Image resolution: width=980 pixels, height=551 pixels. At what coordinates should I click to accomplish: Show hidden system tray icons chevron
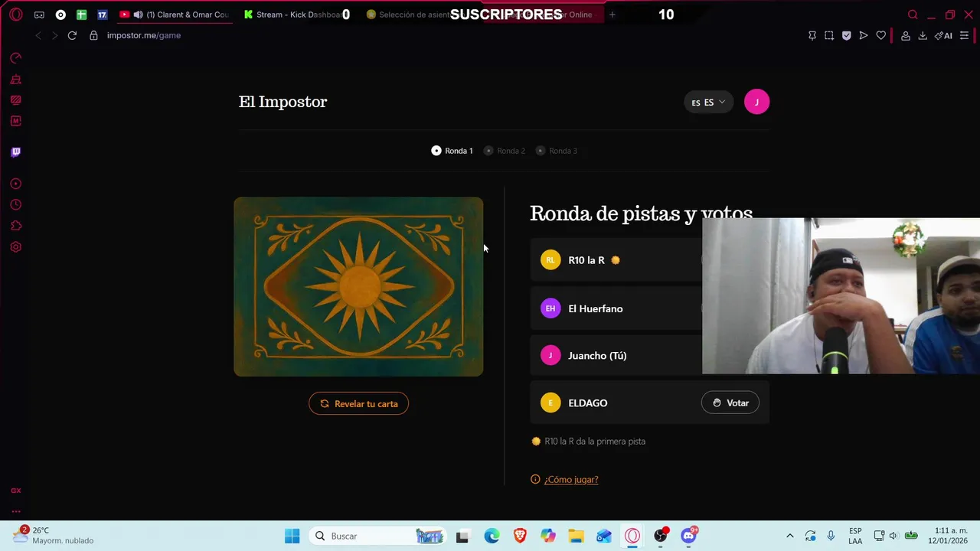click(790, 536)
